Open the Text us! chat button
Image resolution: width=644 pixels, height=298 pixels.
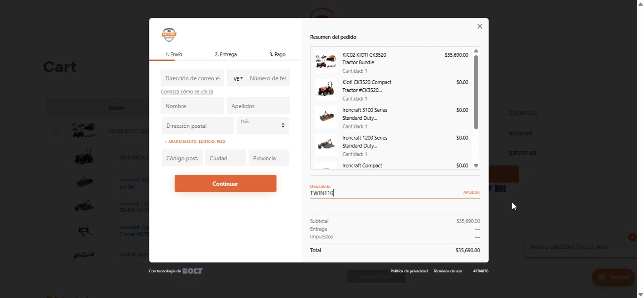tap(614, 277)
